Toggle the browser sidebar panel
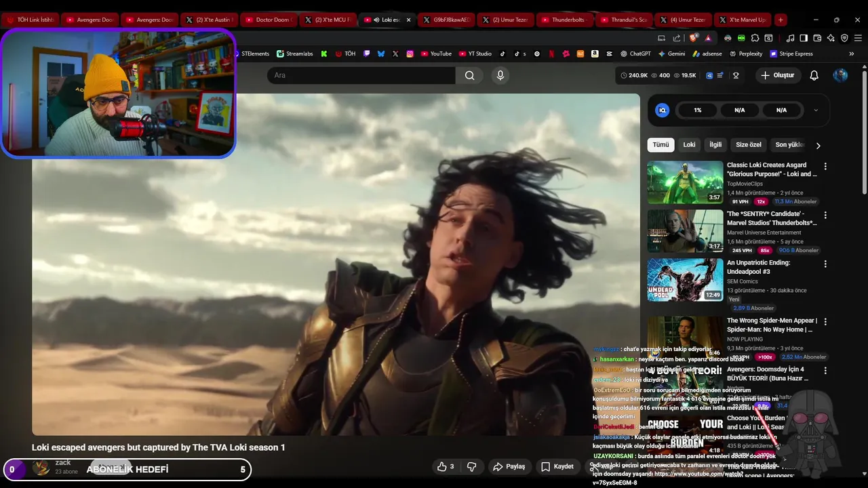868x488 pixels. pos(804,38)
